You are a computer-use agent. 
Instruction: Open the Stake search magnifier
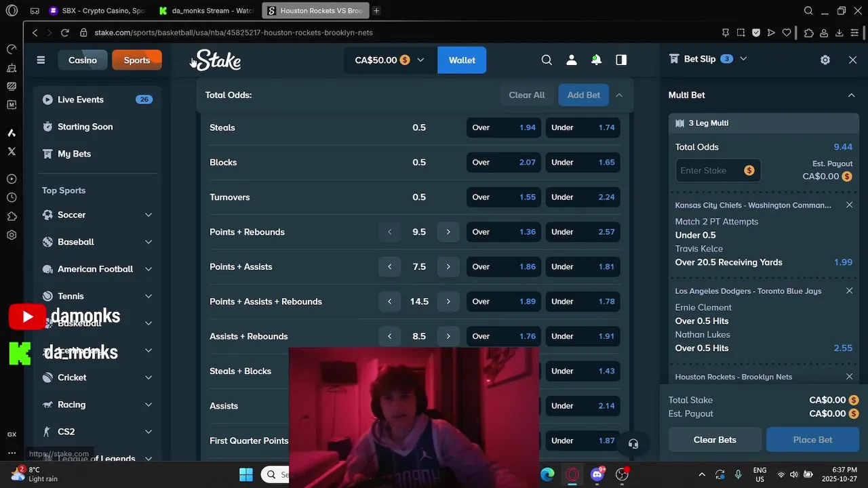point(547,60)
